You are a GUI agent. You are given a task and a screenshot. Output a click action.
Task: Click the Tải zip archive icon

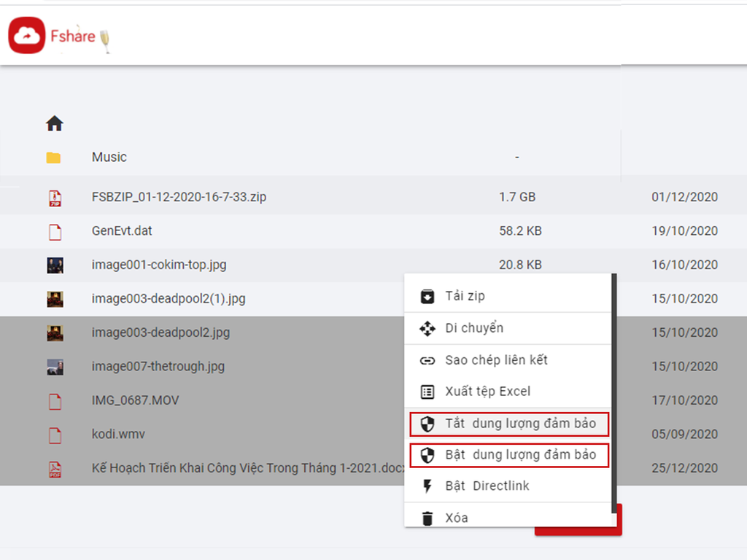point(427,296)
